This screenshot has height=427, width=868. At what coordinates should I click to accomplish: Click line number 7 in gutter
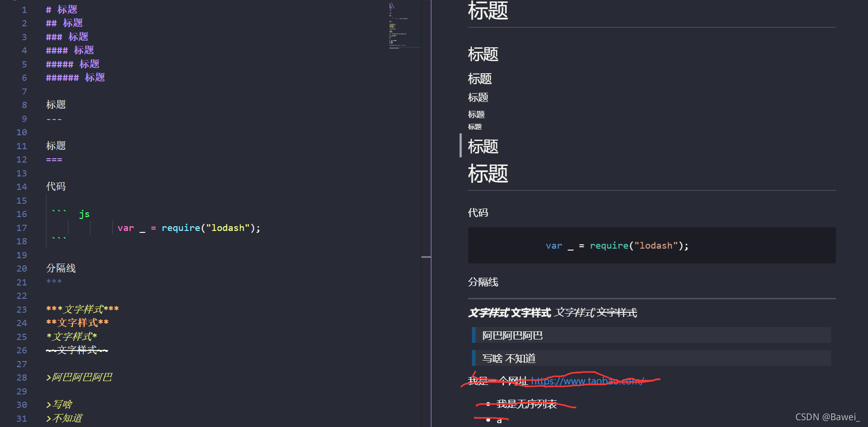[x=24, y=91]
